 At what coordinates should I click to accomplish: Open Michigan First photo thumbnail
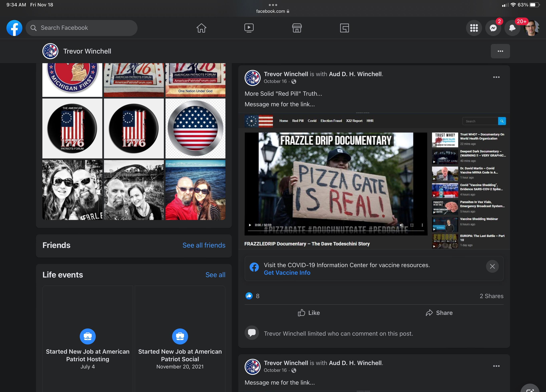click(x=72, y=80)
